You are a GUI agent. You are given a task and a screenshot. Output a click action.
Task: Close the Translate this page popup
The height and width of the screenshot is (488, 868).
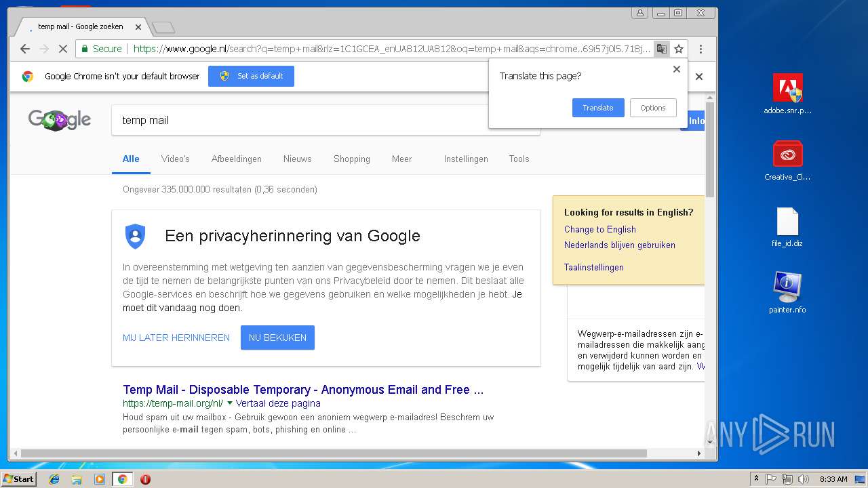click(x=676, y=69)
